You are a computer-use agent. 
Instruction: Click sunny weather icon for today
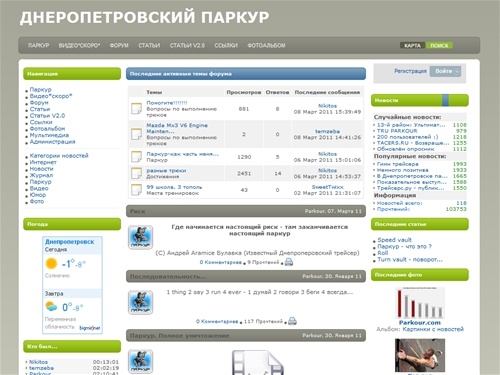(x=51, y=264)
